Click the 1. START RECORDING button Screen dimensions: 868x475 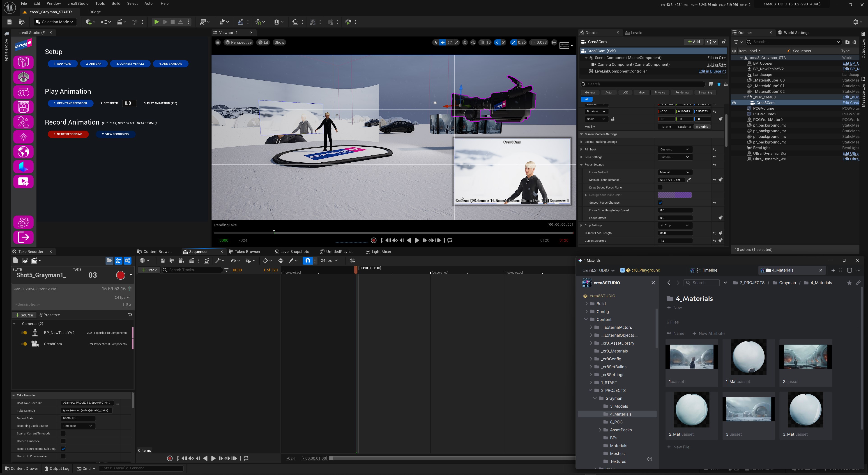pos(68,134)
